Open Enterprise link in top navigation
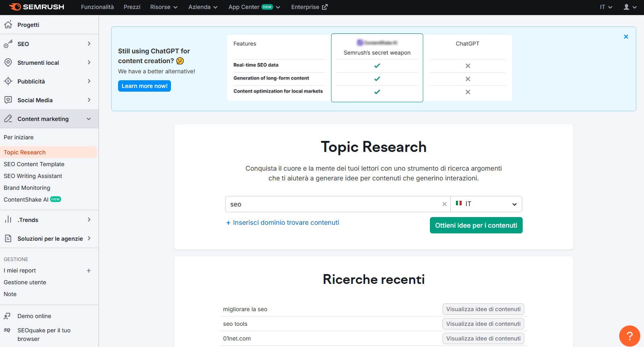644x347 pixels. click(309, 7)
